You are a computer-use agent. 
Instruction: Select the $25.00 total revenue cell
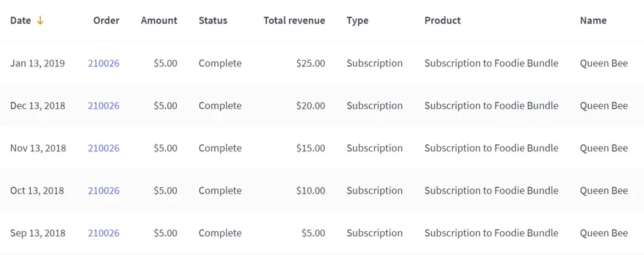311,63
